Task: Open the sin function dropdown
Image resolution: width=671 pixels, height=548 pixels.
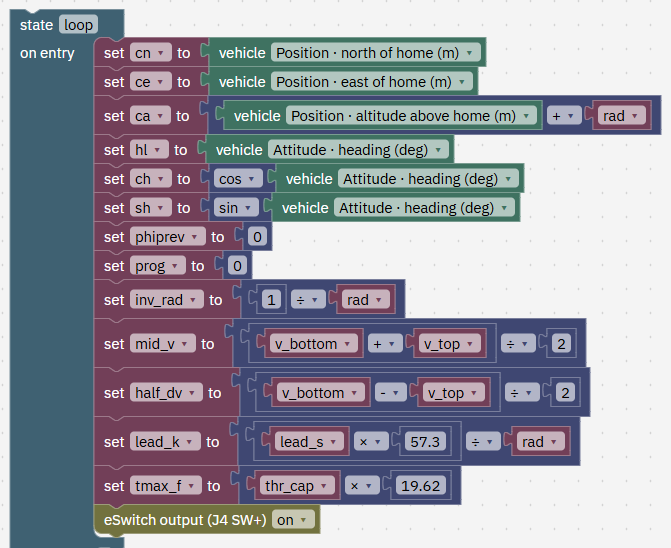Action: tap(236, 208)
